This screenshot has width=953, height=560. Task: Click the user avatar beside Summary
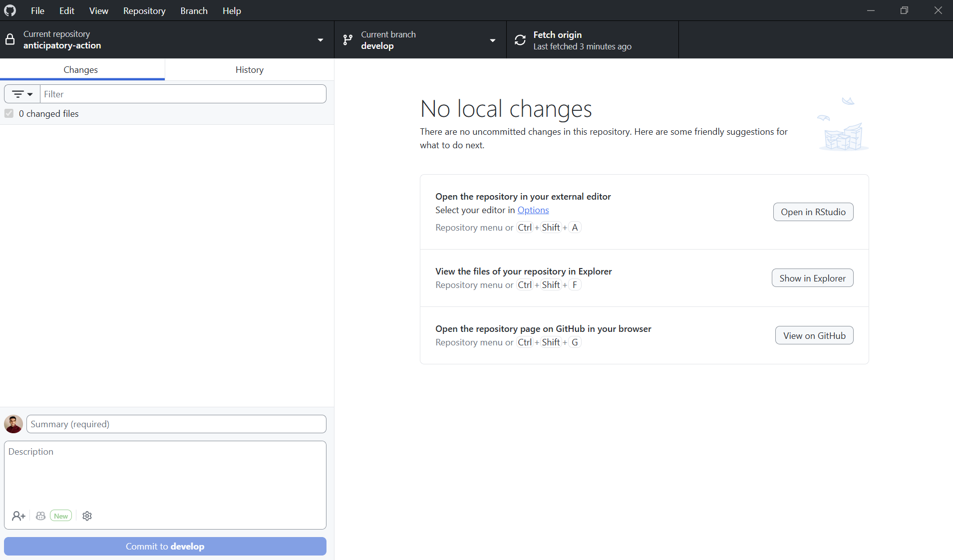13,424
